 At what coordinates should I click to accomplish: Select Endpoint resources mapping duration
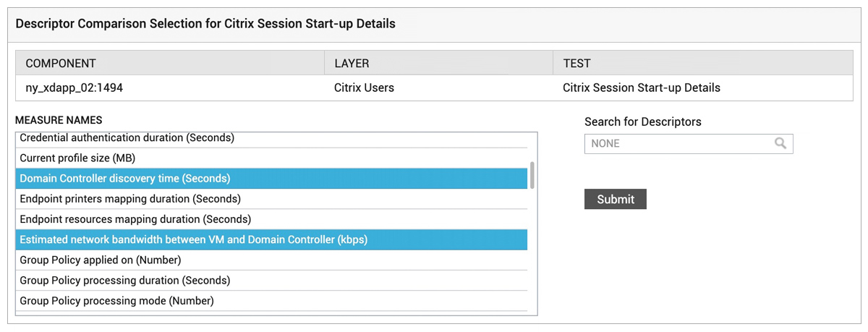tap(271, 218)
